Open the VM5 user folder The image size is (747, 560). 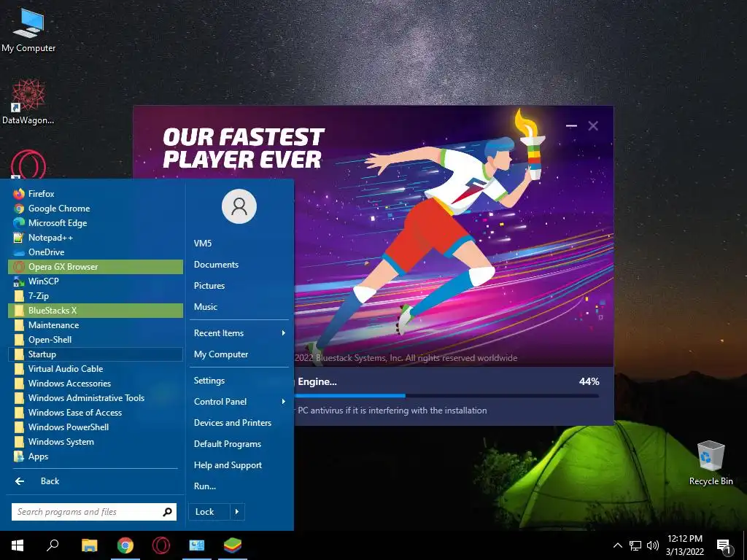click(239, 244)
